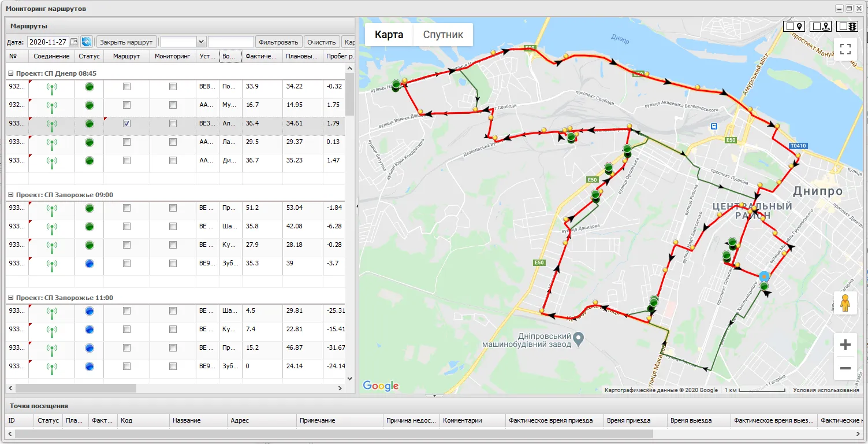This screenshot has width=868, height=444.
Task: Check the Мониторинг checkbox in the 16.7 row
Action: (x=173, y=105)
